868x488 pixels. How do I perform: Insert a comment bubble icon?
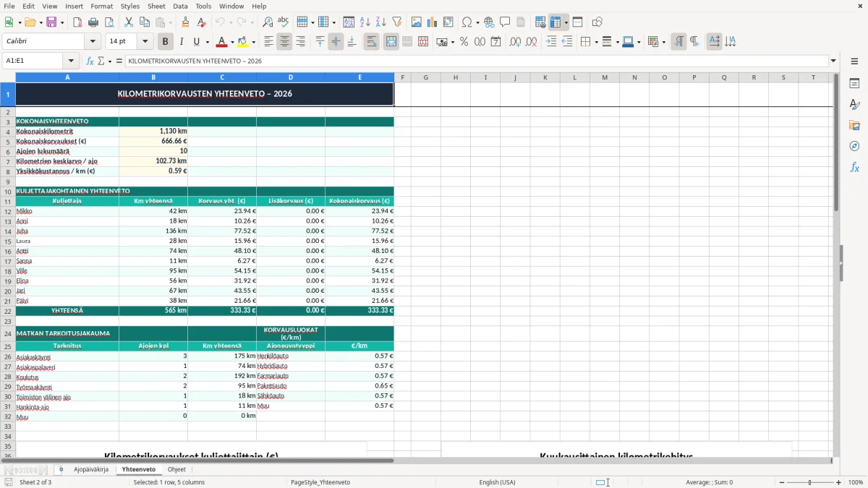[506, 22]
